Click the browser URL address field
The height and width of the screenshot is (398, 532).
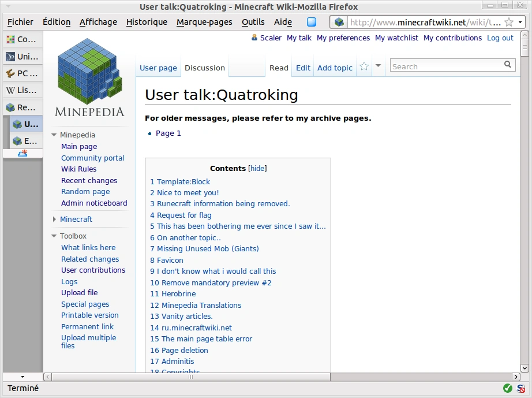425,23
